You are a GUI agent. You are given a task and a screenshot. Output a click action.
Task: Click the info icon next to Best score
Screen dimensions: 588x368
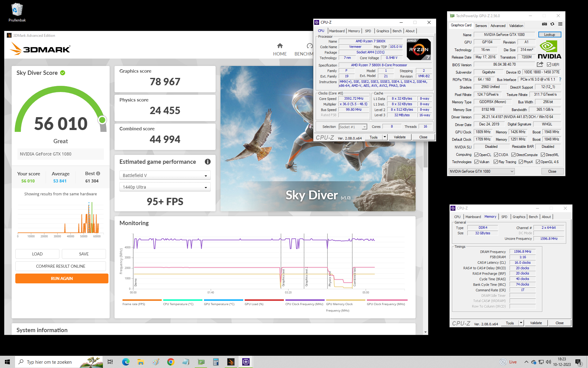(x=98, y=174)
